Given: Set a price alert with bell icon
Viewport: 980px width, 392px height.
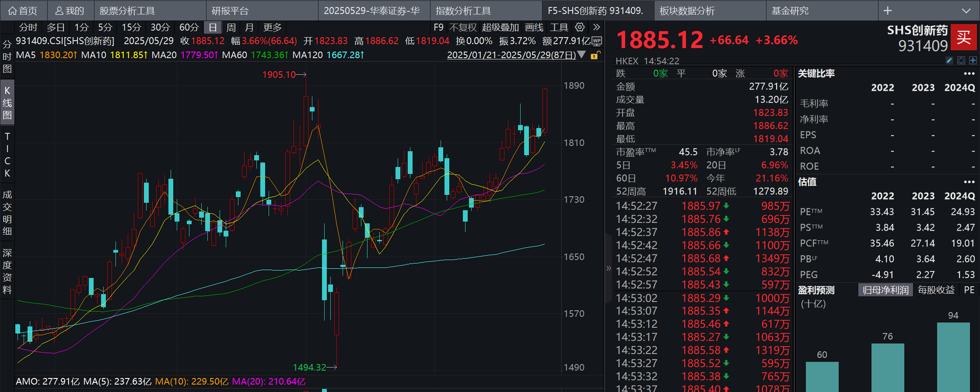Looking at the screenshot, I should pos(961,60).
